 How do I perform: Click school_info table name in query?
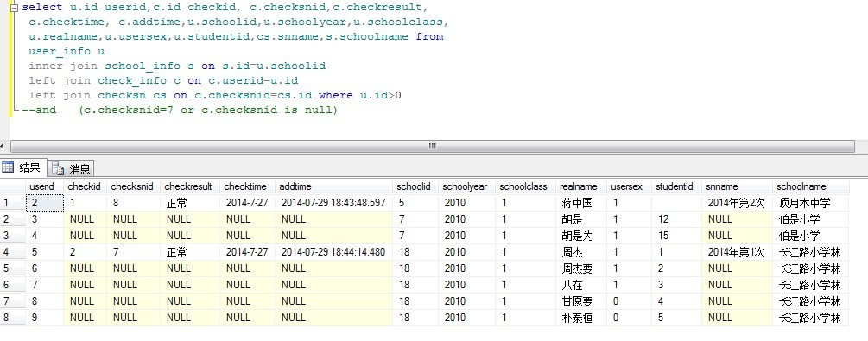(x=143, y=66)
